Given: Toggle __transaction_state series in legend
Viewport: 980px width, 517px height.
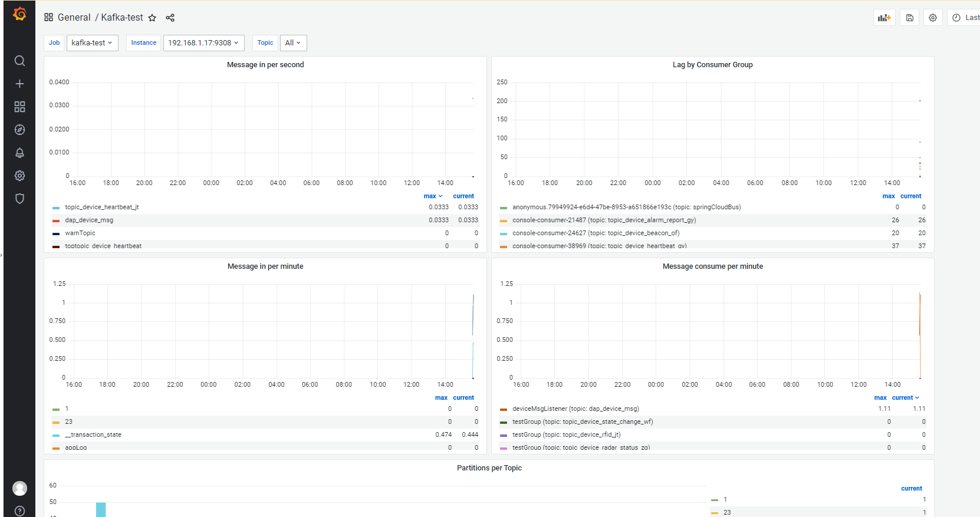Looking at the screenshot, I should coord(93,435).
